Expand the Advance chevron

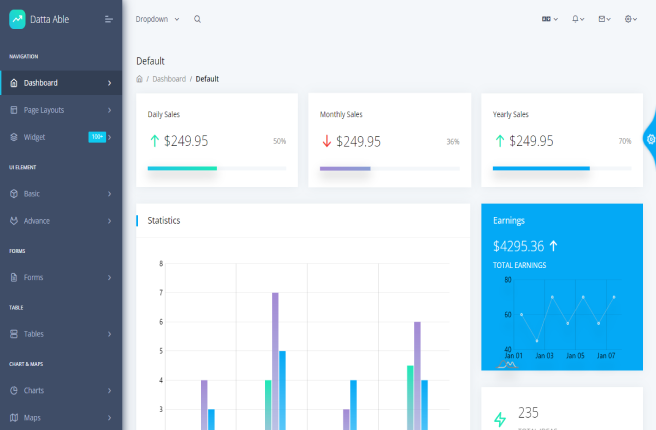(x=110, y=221)
